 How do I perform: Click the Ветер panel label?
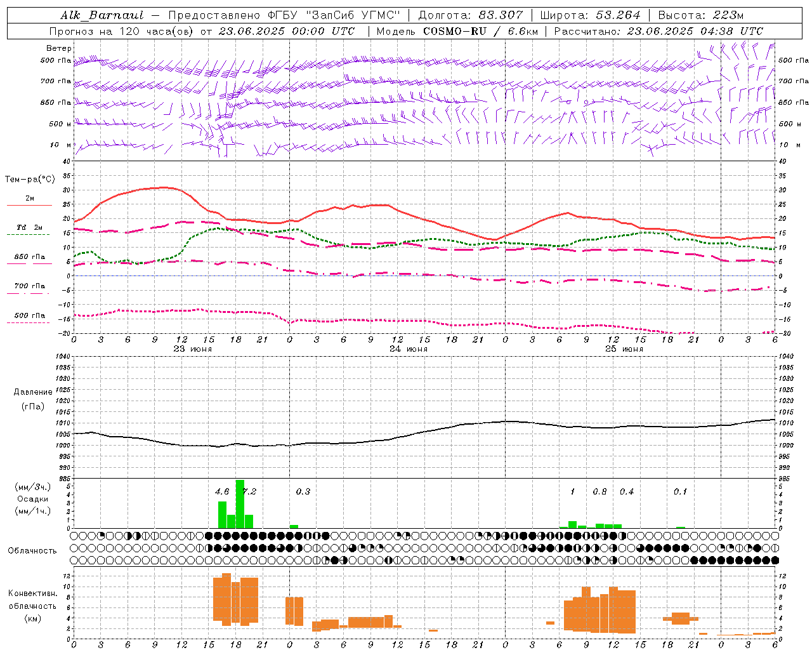59,48
